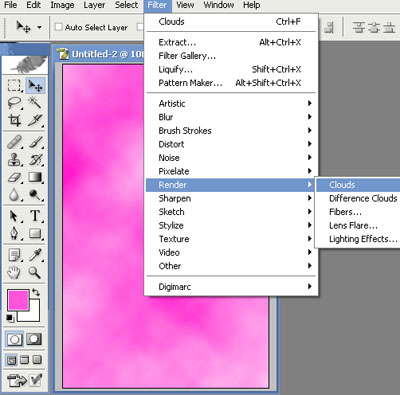The width and height of the screenshot is (400, 395).
Task: Select the History Brush tool
Action: (35, 160)
